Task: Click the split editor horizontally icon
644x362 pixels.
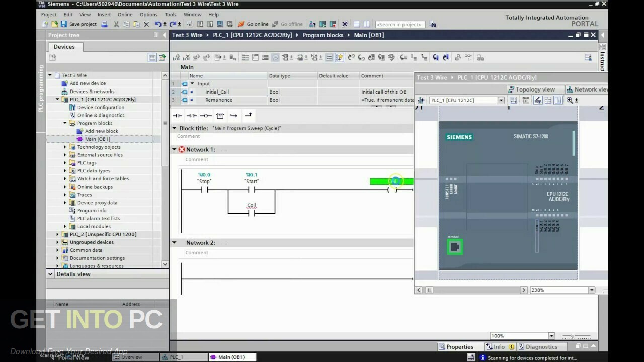Action: click(357, 24)
